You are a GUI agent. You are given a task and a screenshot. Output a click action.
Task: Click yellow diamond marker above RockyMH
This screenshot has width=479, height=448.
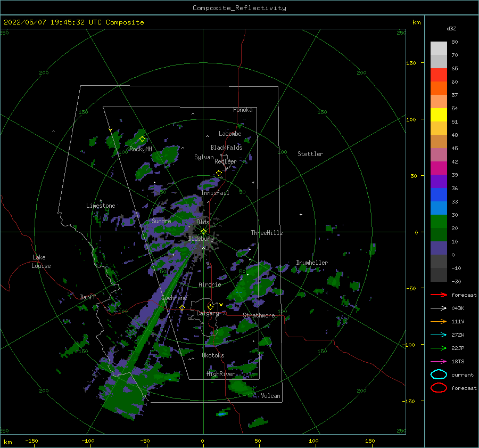142,139
